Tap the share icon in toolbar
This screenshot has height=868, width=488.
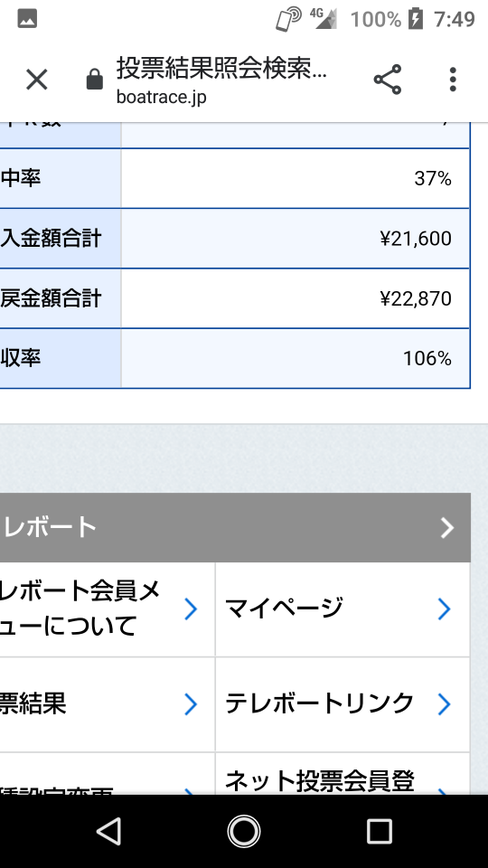click(388, 80)
